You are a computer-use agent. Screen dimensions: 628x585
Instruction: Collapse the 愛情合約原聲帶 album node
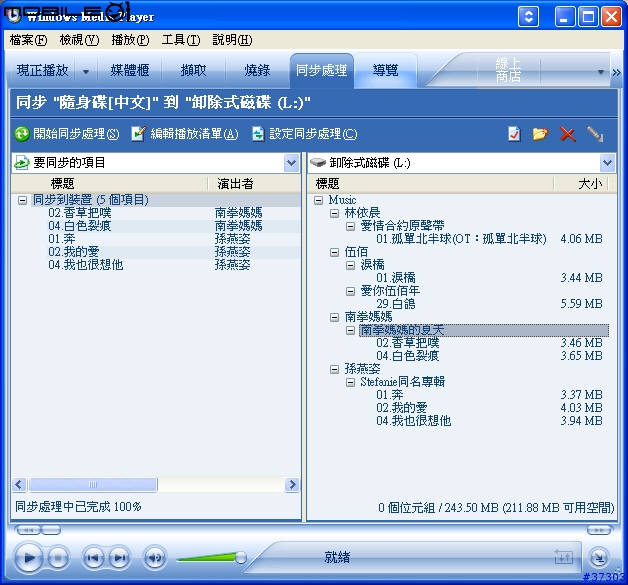[x=350, y=226]
